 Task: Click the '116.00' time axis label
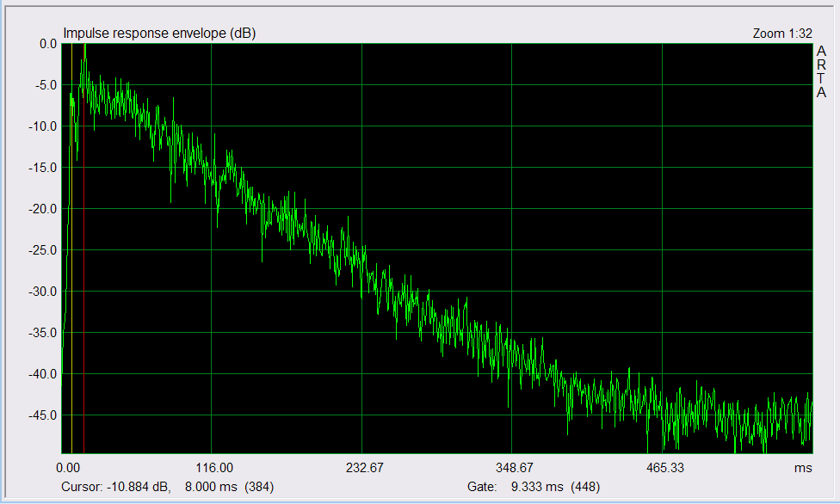coord(214,468)
